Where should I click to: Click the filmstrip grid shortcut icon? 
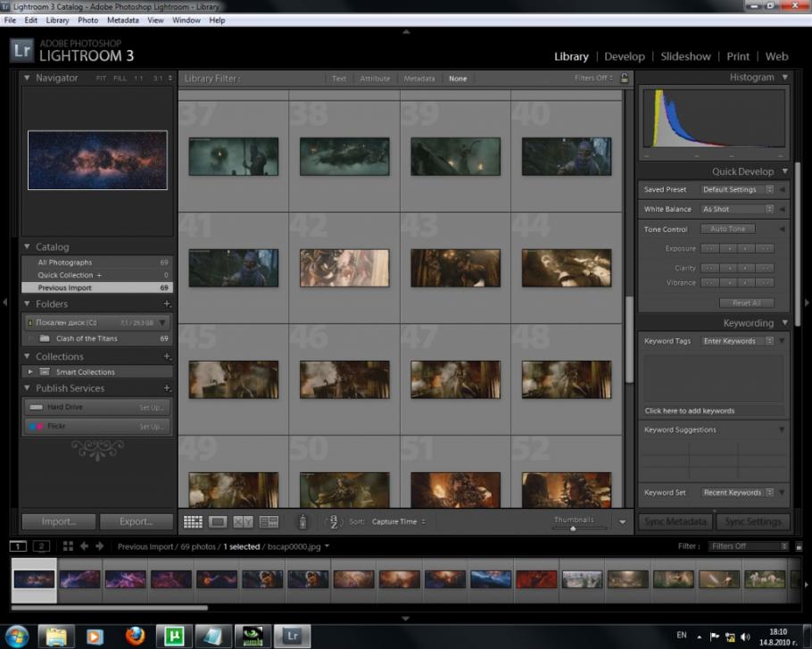tap(68, 546)
